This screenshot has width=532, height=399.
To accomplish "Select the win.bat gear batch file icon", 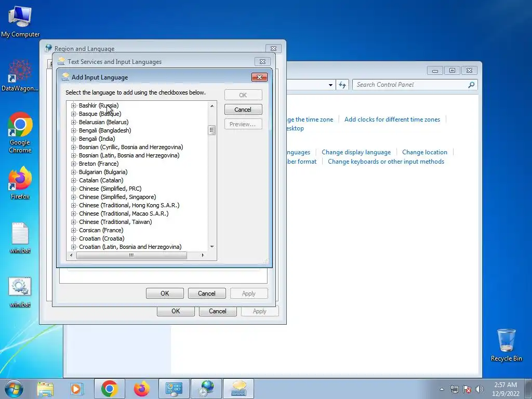I will pos(20,292).
